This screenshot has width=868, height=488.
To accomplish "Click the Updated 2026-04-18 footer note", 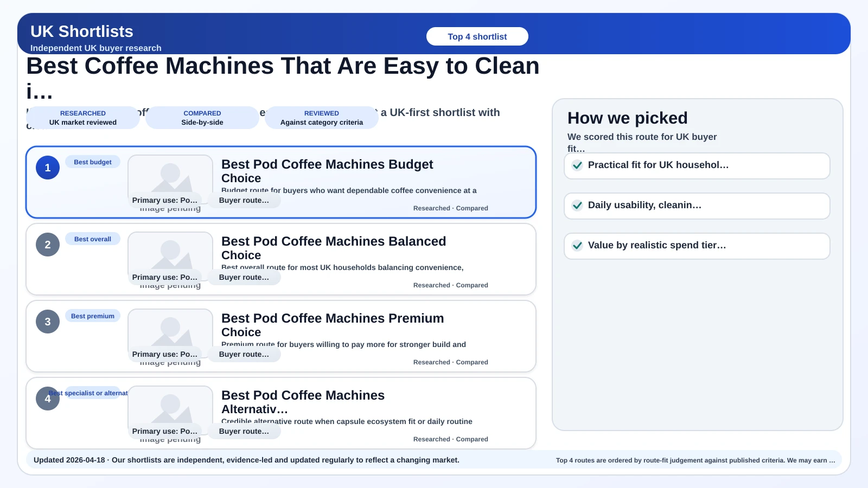I will coord(246,460).
